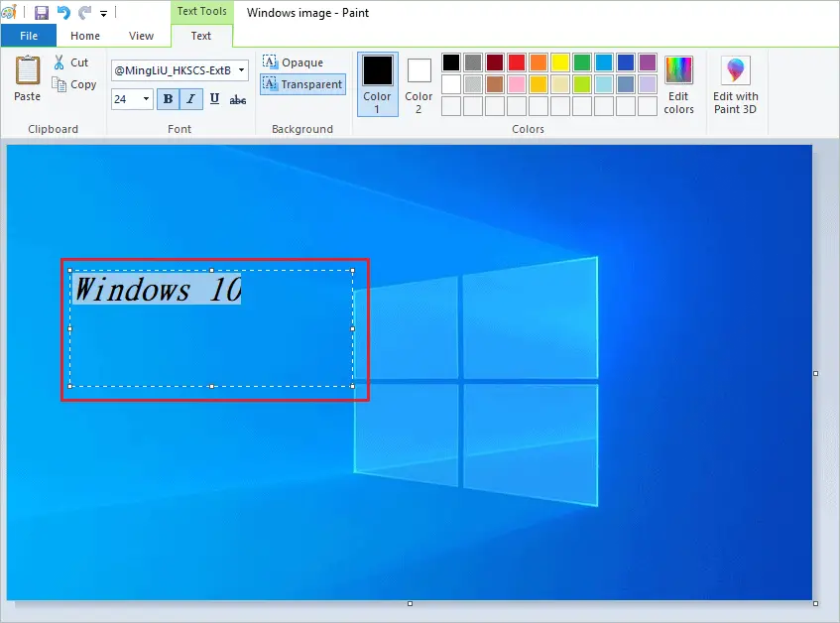
Task: Switch to the View tab
Action: tap(141, 36)
